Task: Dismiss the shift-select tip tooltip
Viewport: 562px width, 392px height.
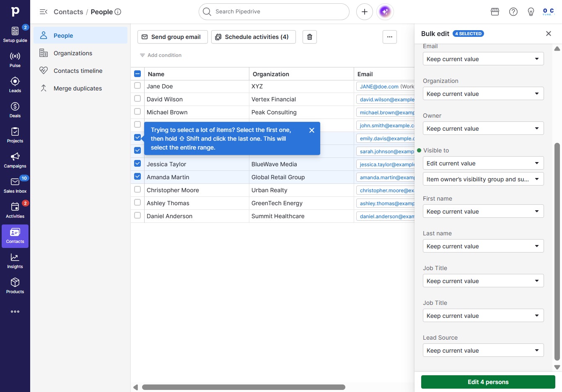Action: point(312,130)
